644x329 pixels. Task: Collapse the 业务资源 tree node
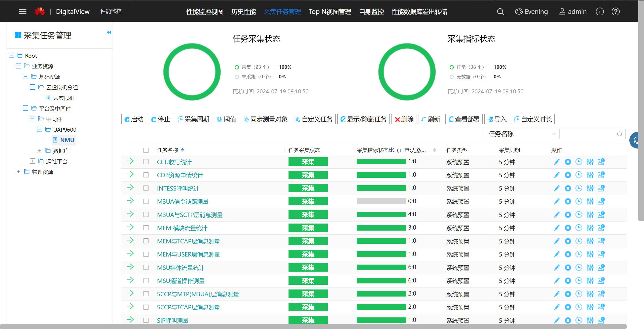(18, 66)
